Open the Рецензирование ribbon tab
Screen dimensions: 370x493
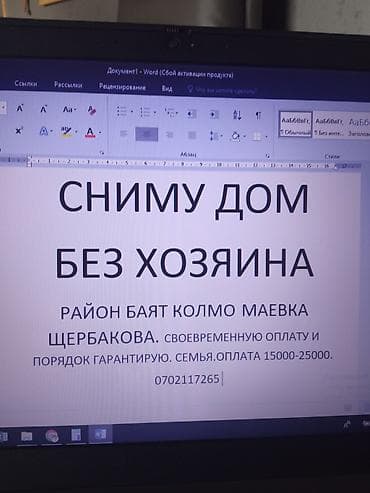coord(122,87)
